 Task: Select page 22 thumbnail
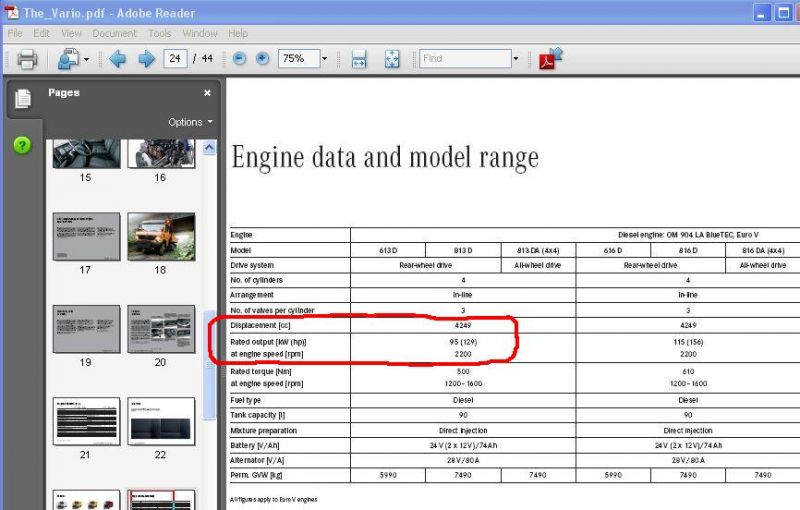click(x=161, y=421)
